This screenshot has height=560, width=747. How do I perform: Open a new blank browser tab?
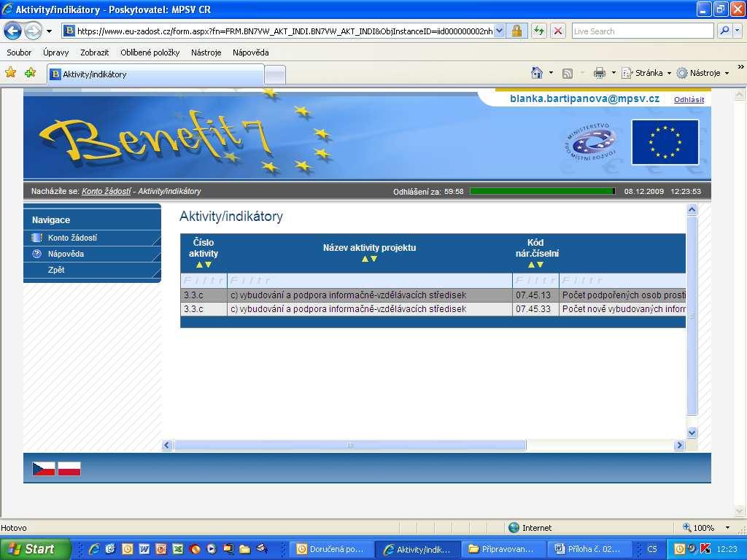point(275,75)
